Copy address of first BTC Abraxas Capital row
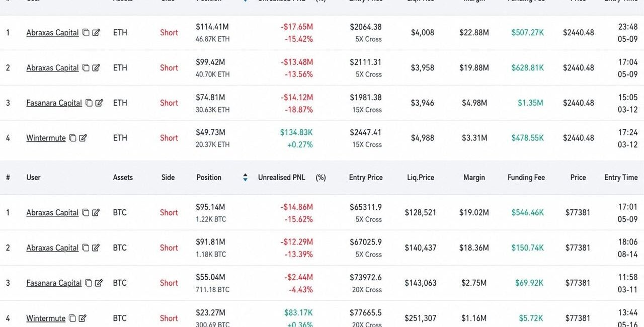 86,212
